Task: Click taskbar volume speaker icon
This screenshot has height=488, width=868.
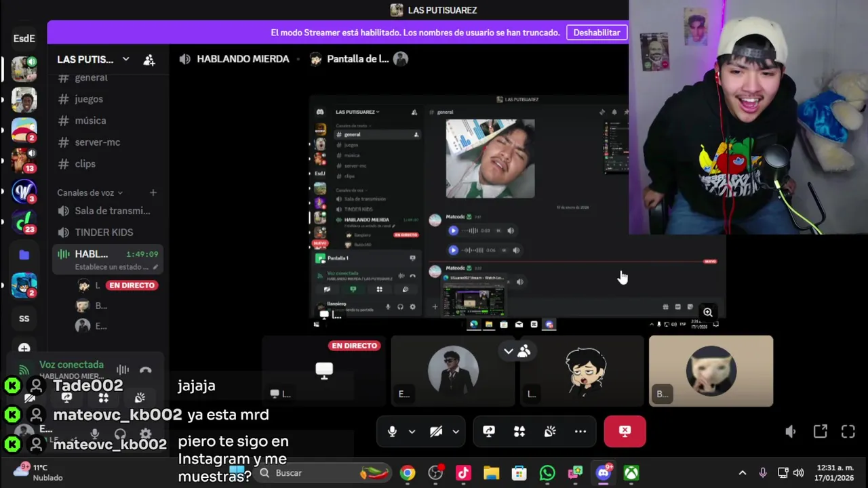Action: point(799,473)
